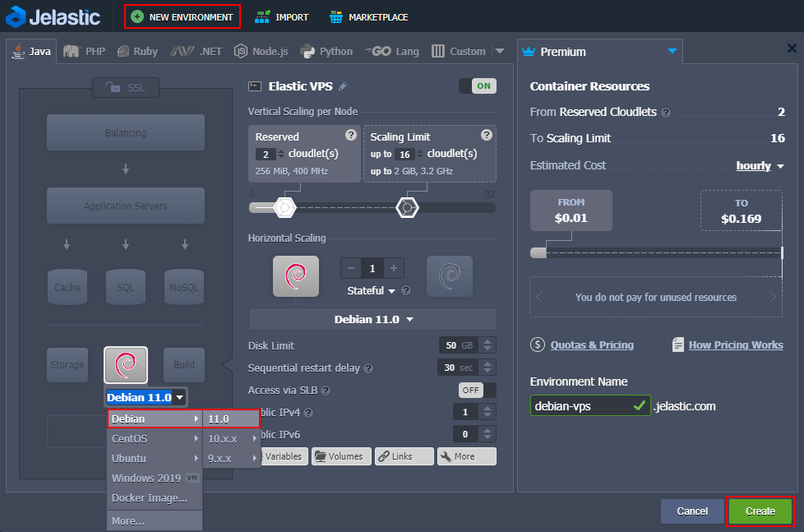
Task: Switch to the PHP tab
Action: pyautogui.click(x=84, y=51)
